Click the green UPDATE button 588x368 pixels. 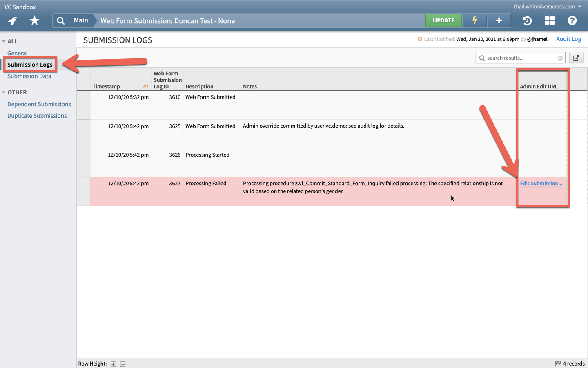point(443,20)
